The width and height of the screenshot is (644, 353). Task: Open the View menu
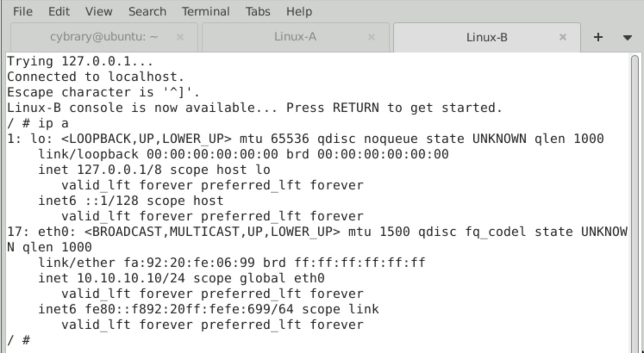(98, 12)
